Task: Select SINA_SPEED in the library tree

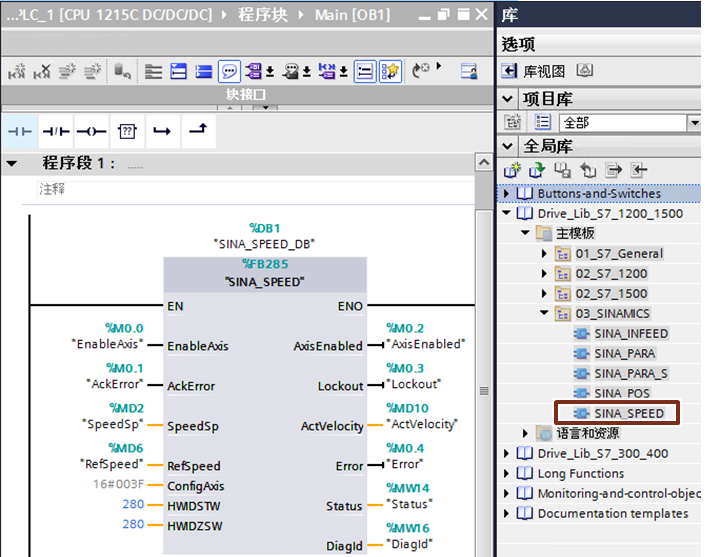Action: pos(629,413)
